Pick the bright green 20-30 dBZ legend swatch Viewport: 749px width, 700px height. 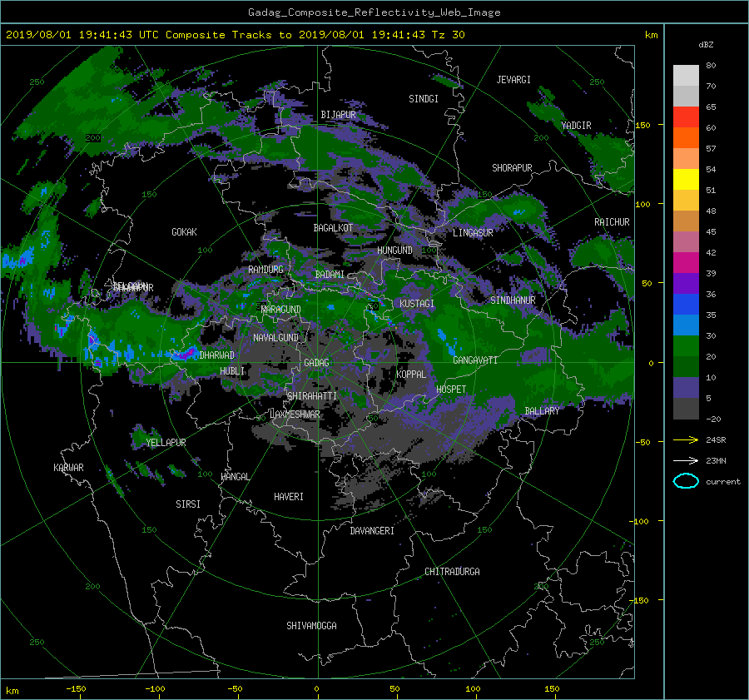coord(686,345)
